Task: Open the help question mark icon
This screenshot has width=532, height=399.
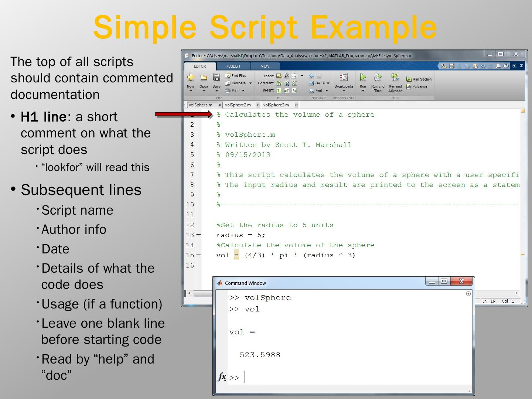Action: pyautogui.click(x=506, y=66)
